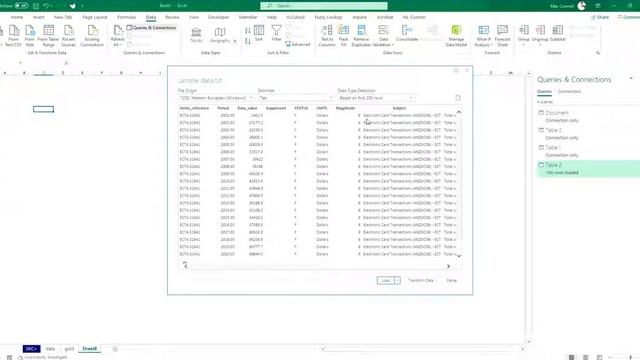This screenshot has width=640, height=360.
Task: Click the Filter funnel icon
Action: pos(276,33)
